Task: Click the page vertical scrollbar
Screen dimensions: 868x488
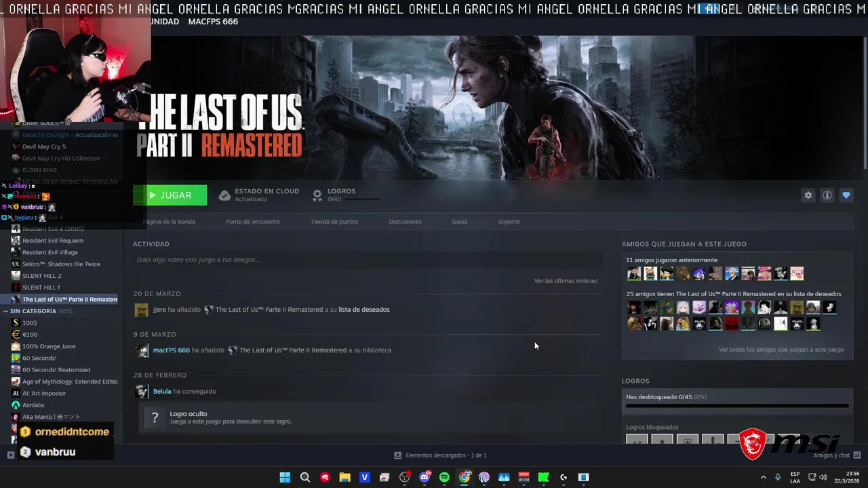Action: click(x=865, y=102)
